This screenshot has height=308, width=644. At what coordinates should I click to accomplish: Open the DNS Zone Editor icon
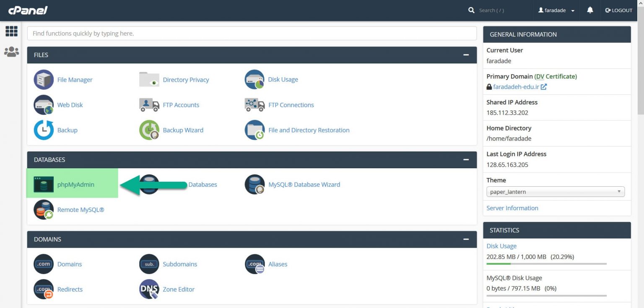pos(149,290)
